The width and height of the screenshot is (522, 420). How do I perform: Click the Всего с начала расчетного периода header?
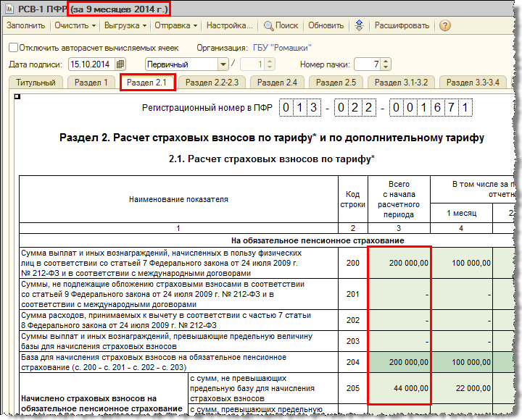coord(399,199)
